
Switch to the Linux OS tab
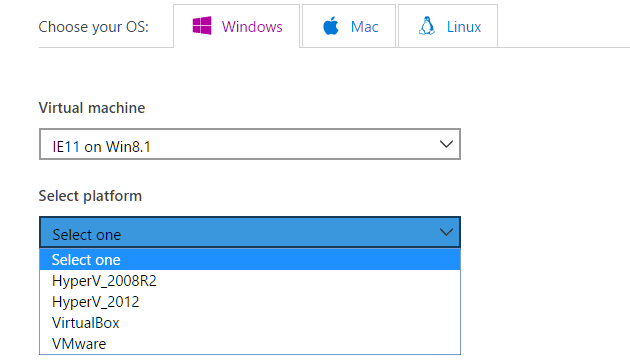click(x=448, y=26)
